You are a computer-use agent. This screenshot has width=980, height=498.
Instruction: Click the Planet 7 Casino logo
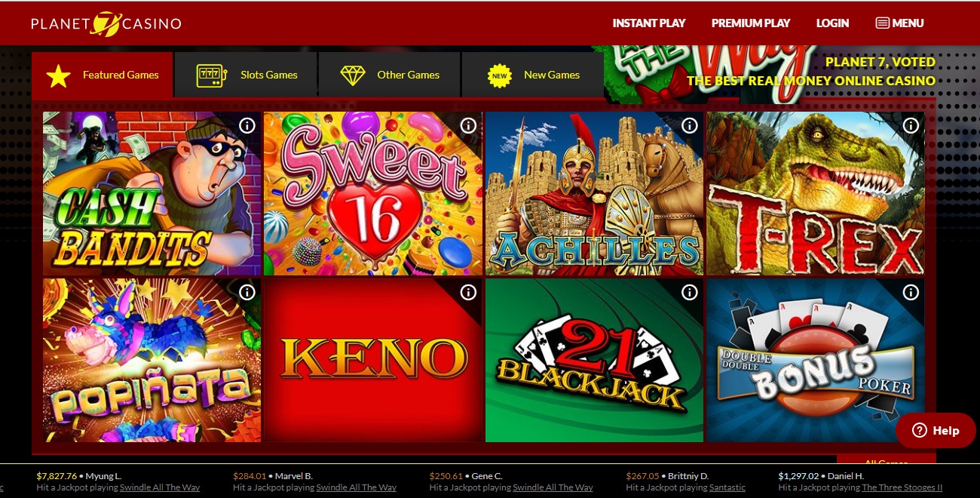(x=106, y=23)
